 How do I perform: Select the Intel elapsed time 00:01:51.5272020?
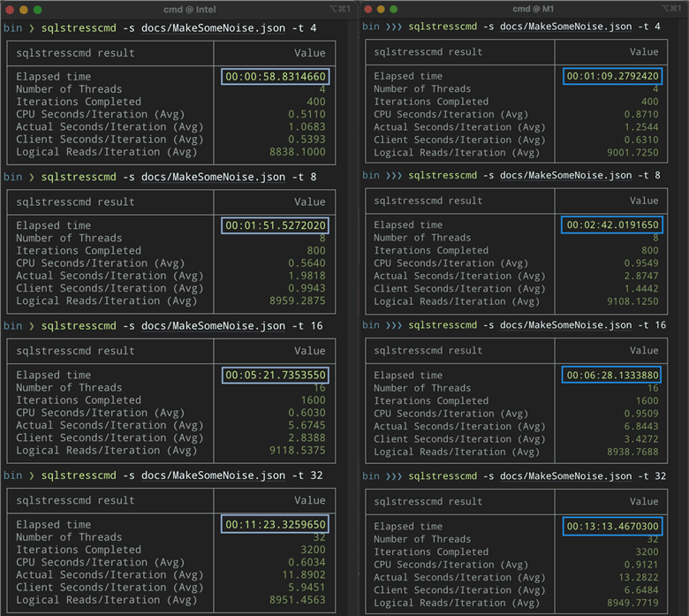[276, 225]
